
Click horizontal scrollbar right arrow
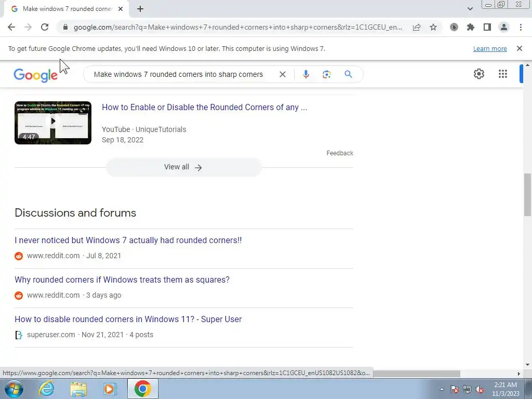pos(519,374)
